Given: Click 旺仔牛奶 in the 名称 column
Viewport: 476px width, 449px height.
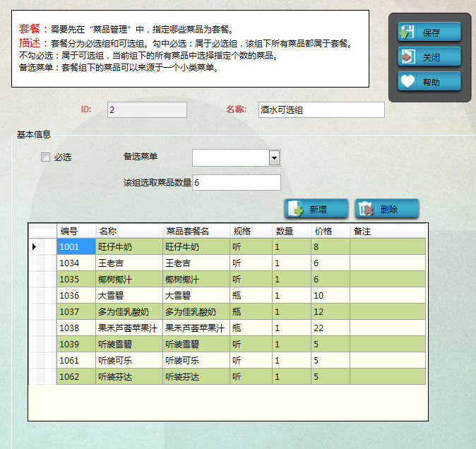Looking at the screenshot, I should click(x=129, y=246).
